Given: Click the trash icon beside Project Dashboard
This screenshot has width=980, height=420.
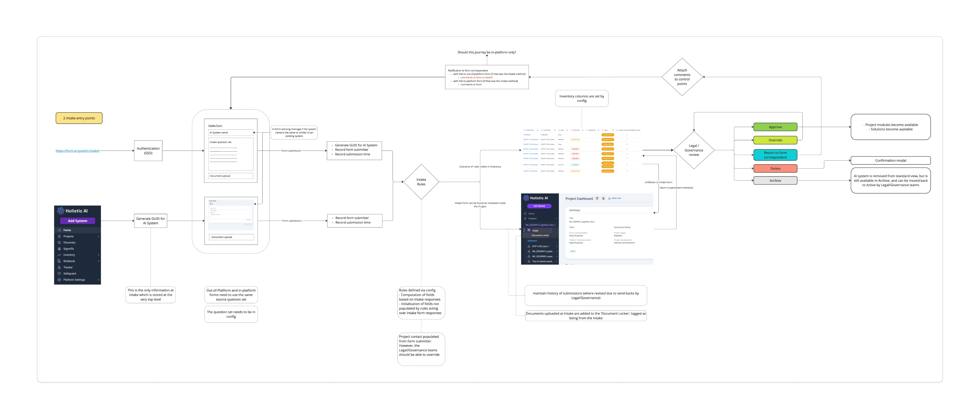Looking at the screenshot, I should point(603,198).
